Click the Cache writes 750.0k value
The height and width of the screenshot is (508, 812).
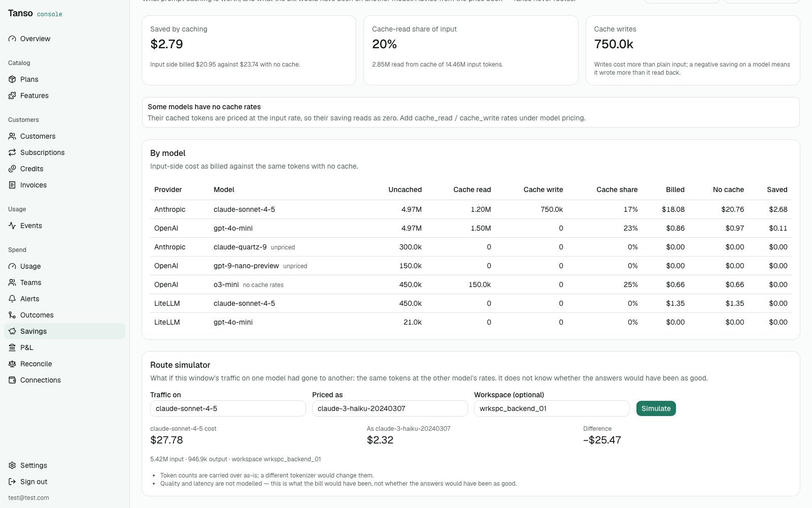[614, 44]
